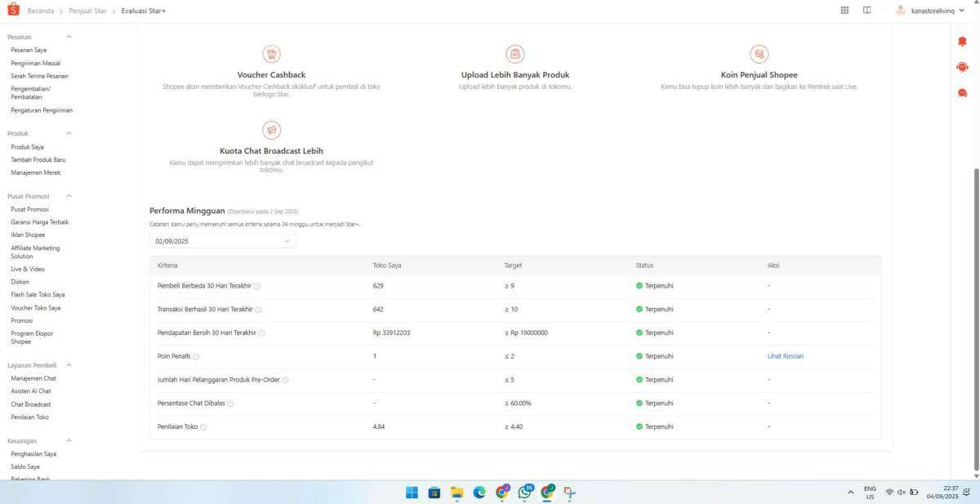This screenshot has height=504, width=980.
Task: Open Microsoft Store from the taskbar
Action: click(x=434, y=492)
